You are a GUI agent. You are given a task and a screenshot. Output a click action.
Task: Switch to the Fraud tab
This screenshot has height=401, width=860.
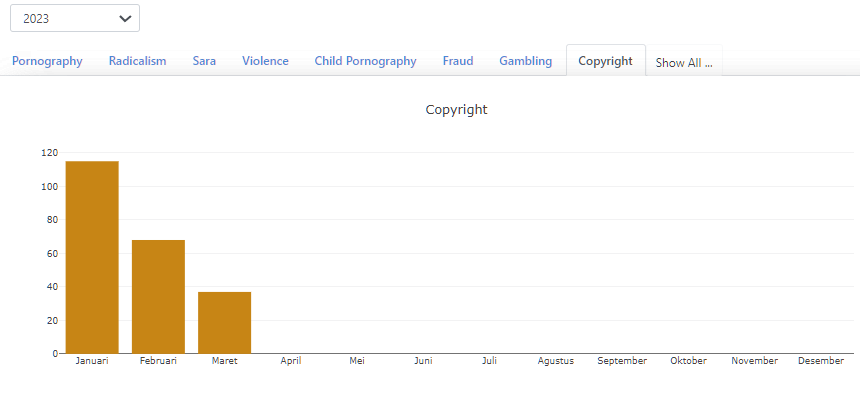coord(458,61)
